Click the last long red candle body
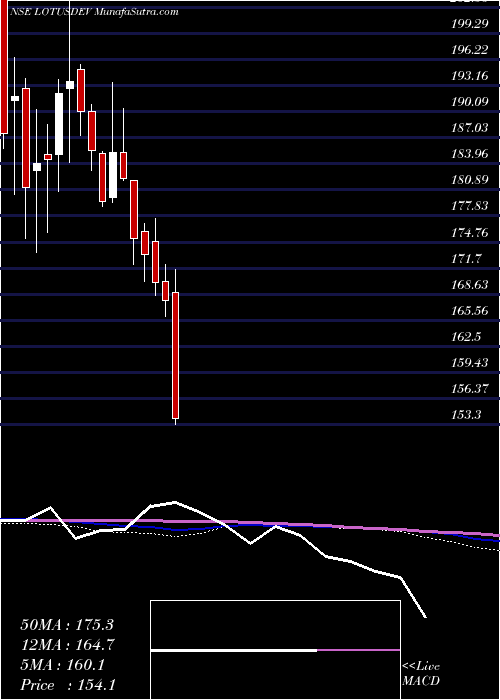The width and height of the screenshot is (500, 700). coord(175,355)
